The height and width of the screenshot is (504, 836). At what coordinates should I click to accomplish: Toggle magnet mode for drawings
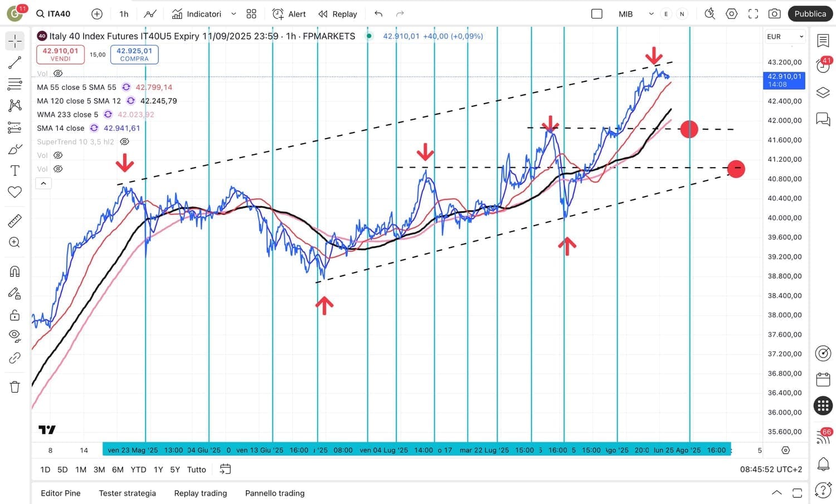pos(15,271)
